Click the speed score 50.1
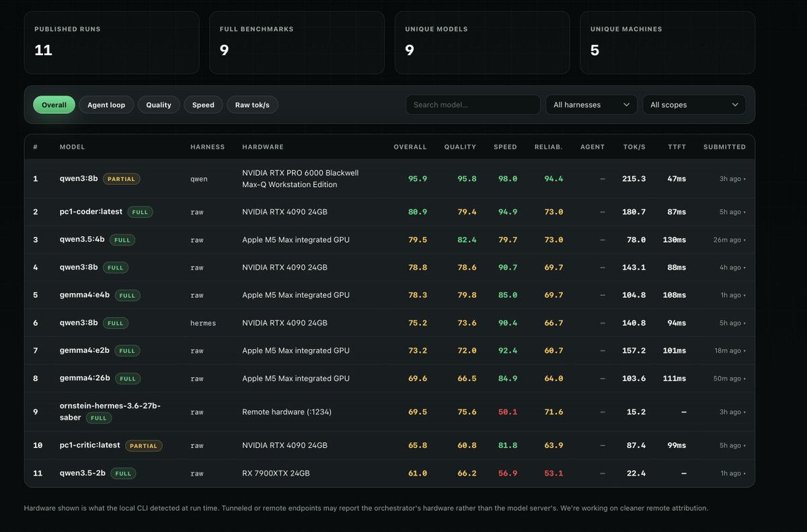This screenshot has height=532, width=807. 508,412
